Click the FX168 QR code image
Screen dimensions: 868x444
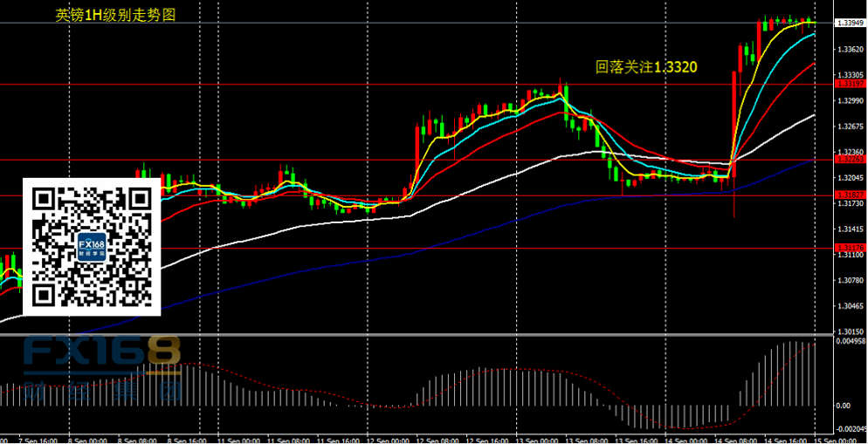tap(92, 246)
